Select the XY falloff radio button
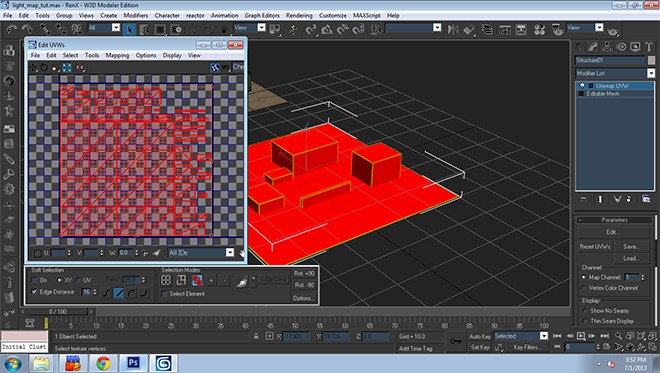The image size is (660, 373). click(x=59, y=280)
